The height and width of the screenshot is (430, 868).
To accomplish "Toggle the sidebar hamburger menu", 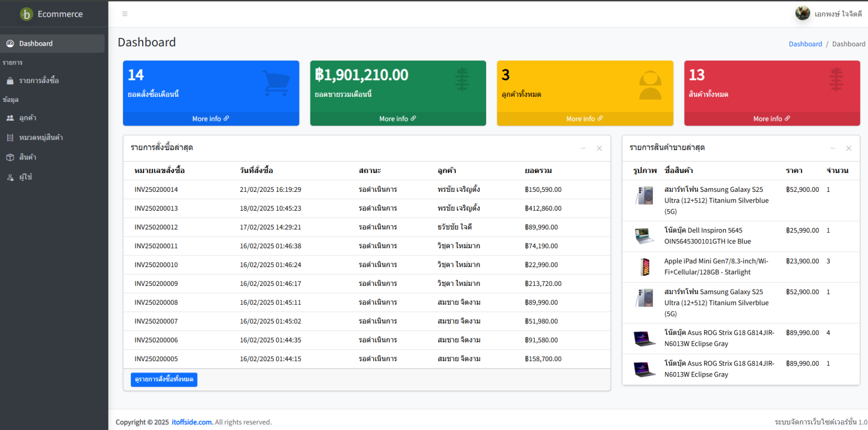I will (125, 14).
